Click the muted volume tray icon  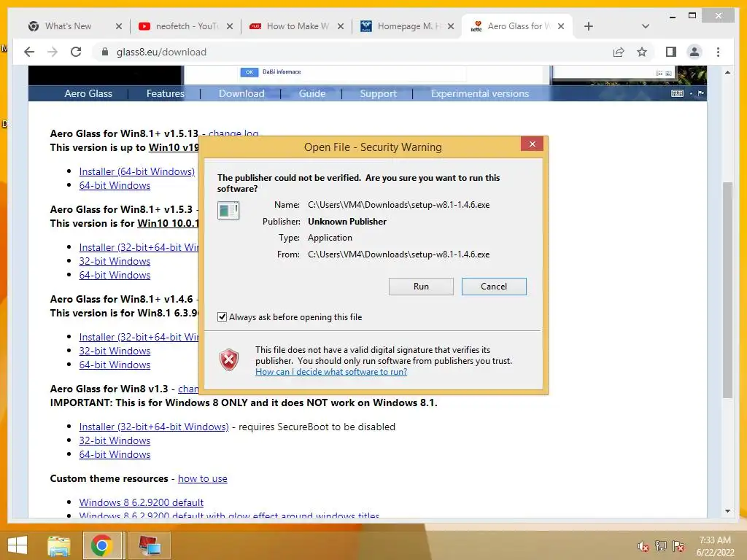coord(643,547)
